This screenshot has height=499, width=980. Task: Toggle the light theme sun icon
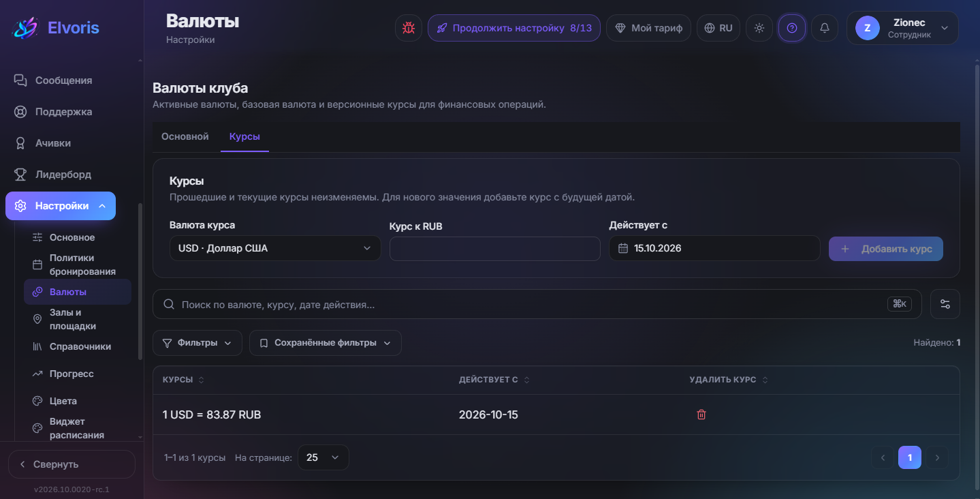click(x=759, y=28)
